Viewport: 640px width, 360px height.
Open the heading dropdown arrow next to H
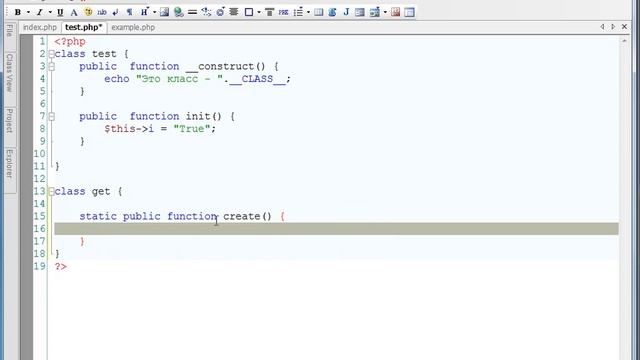point(154,12)
